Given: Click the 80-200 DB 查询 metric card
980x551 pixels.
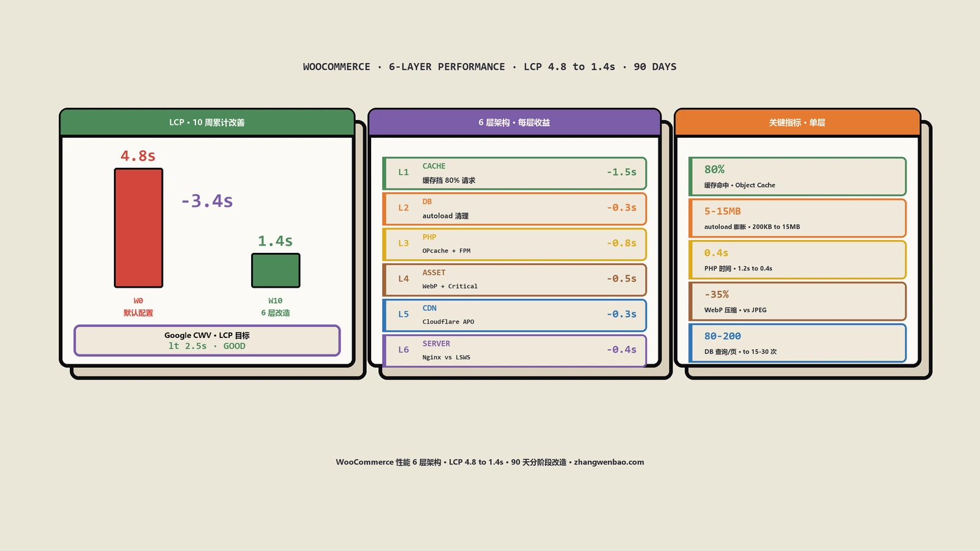Looking at the screenshot, I should (x=797, y=343).
